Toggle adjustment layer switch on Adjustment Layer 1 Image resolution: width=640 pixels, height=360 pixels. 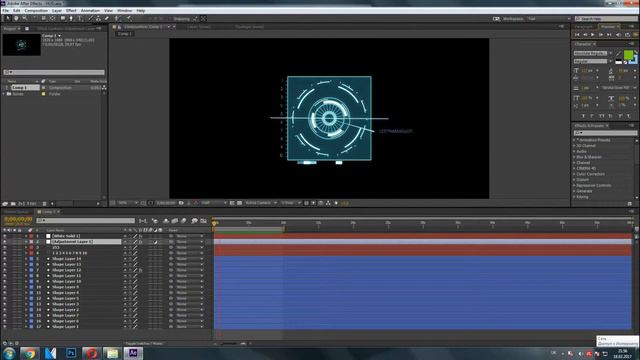pos(156,242)
